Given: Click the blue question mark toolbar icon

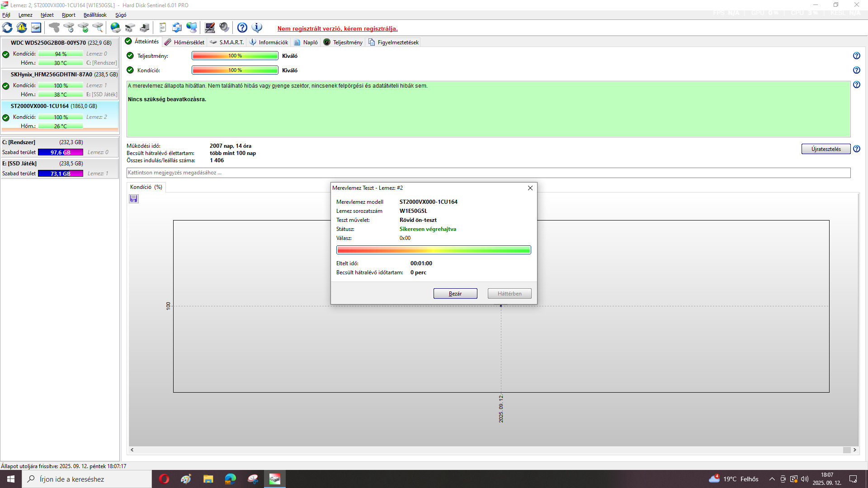Looking at the screenshot, I should click(242, 28).
